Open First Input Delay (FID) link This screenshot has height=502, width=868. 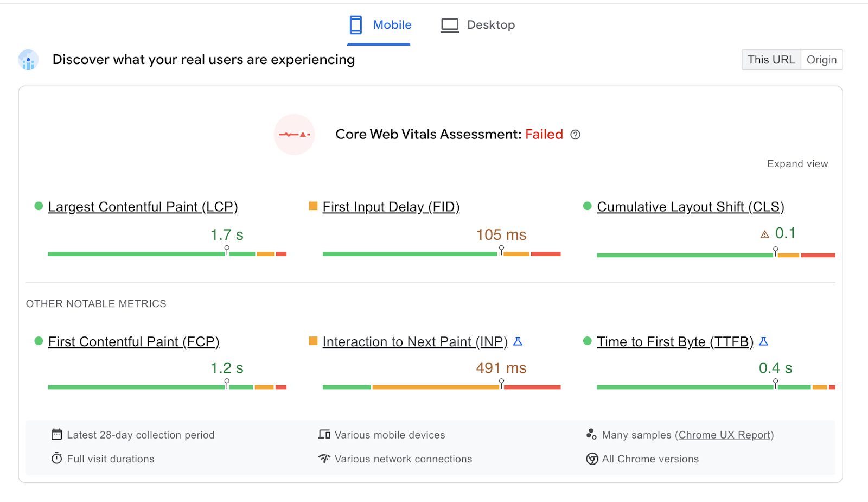coord(391,207)
